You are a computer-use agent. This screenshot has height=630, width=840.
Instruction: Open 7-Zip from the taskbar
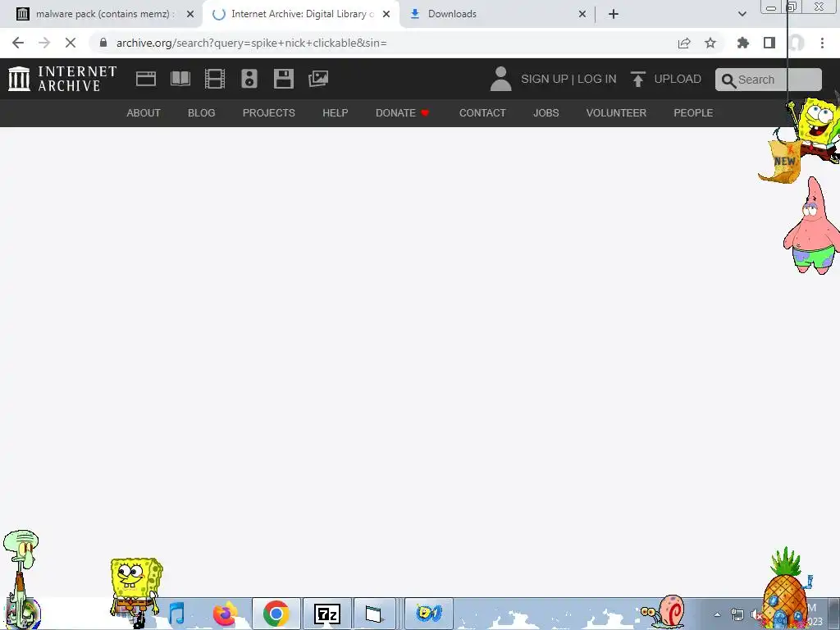(327, 614)
